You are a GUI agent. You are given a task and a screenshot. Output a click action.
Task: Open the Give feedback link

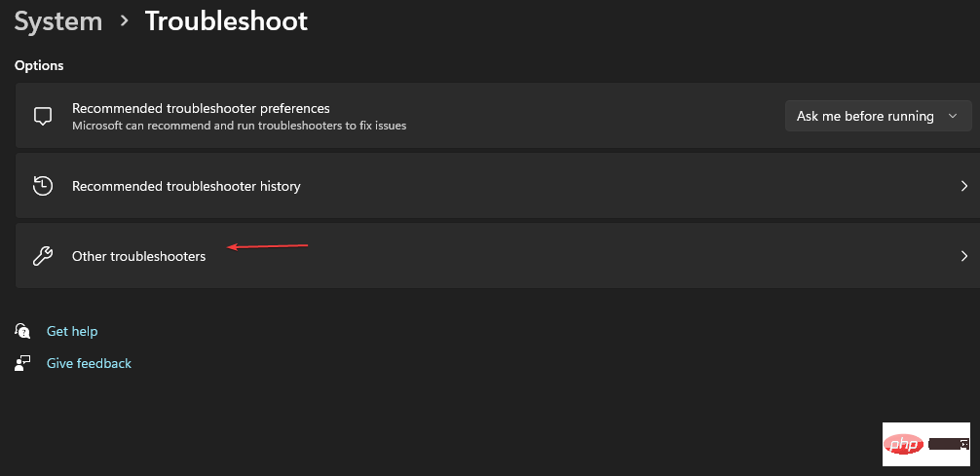point(89,363)
